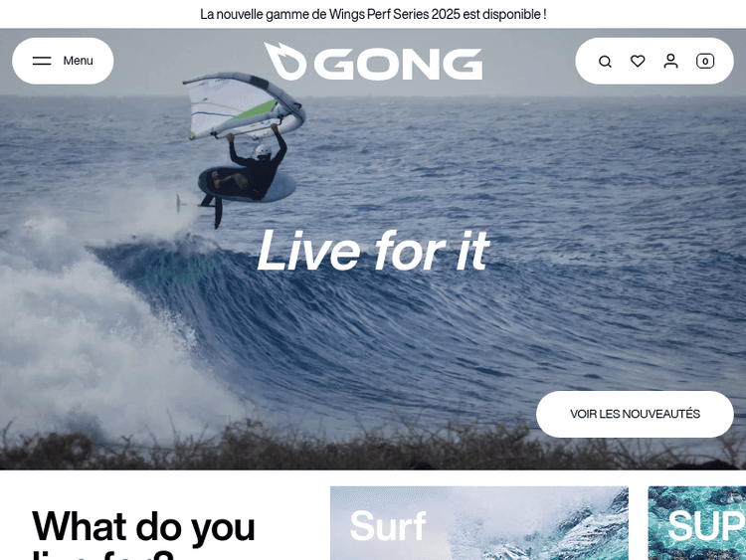Open the Menu button

[63, 61]
